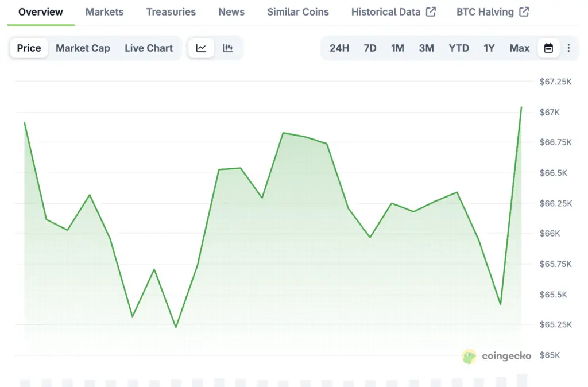
Task: Show Max price history
Action: pyautogui.click(x=519, y=48)
